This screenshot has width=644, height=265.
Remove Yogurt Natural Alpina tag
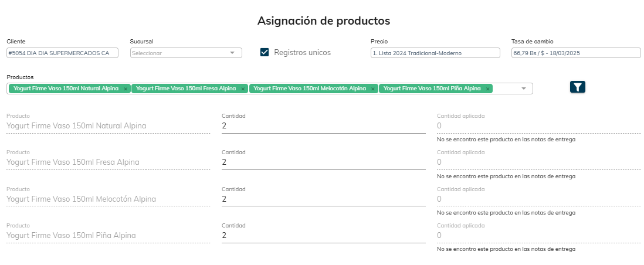click(126, 89)
